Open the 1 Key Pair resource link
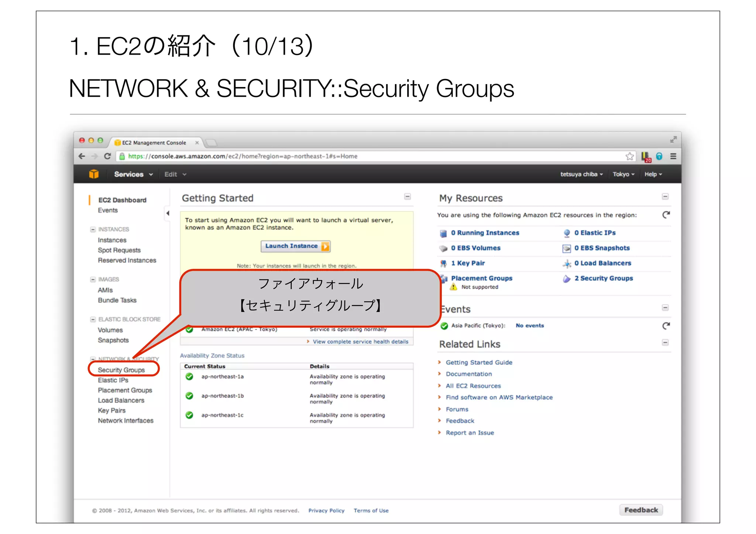Image resolution: width=756 pixels, height=534 pixels. point(468,263)
